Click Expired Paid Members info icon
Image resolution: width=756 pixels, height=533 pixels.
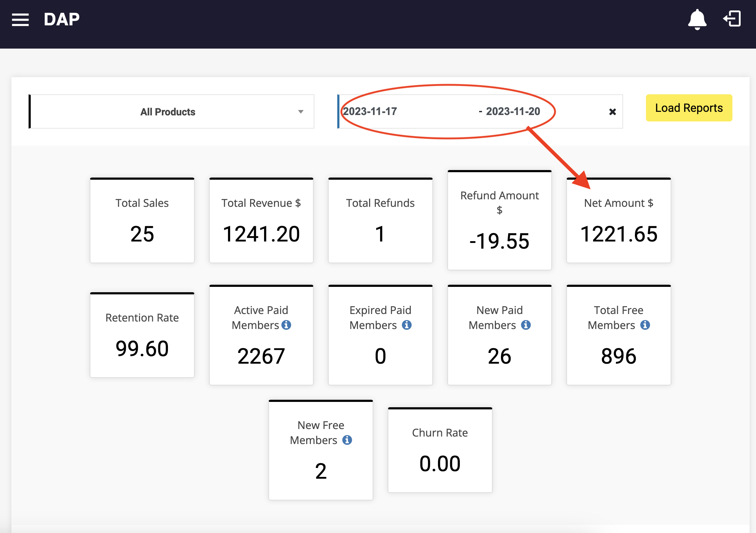tap(407, 325)
